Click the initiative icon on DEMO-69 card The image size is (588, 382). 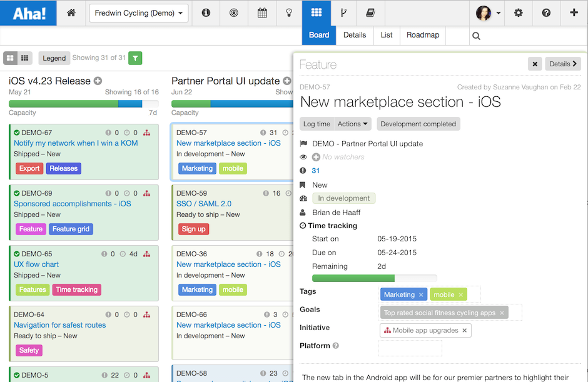click(x=146, y=193)
